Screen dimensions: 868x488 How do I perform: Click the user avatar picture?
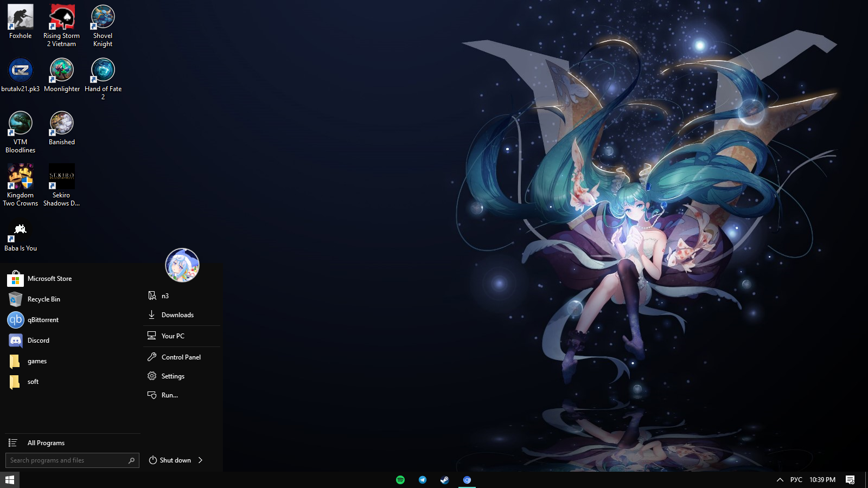point(182,265)
